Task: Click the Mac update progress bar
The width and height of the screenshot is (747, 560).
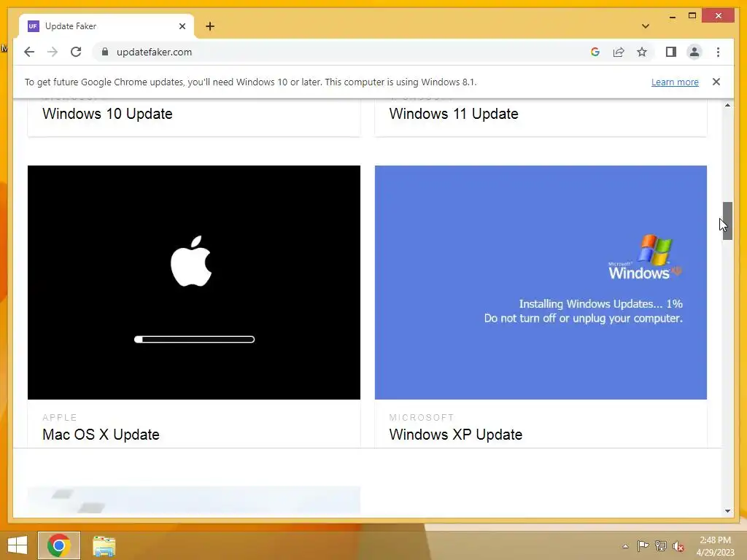Action: [194, 340]
